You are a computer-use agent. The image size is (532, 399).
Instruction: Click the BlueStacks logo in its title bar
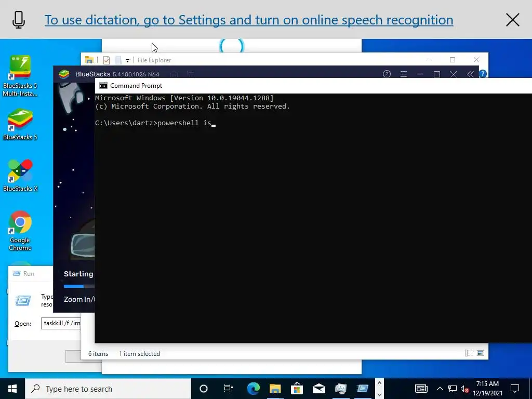click(64, 74)
